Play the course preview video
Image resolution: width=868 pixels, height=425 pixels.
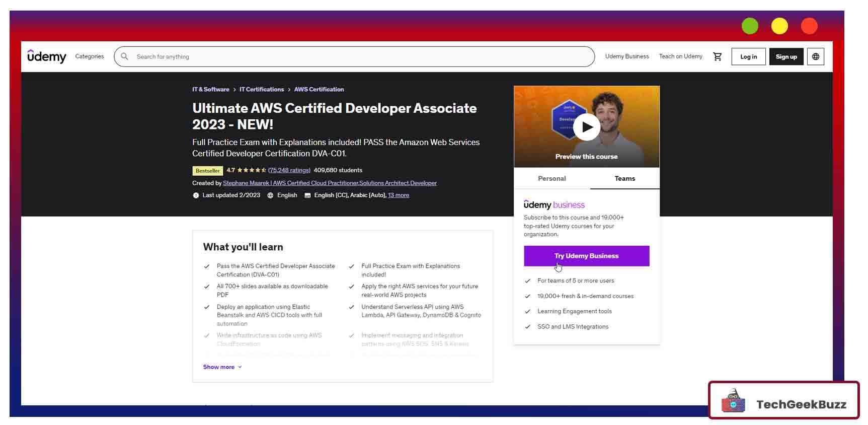(586, 127)
